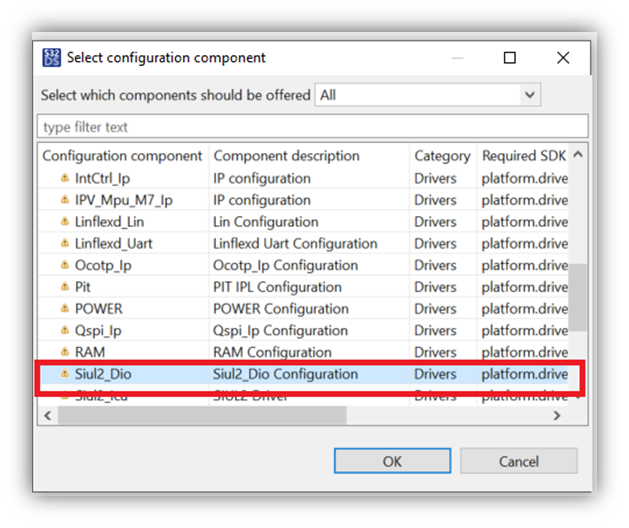Sort by Configuration component column header
This screenshot has height=528, width=629.
pos(123,156)
